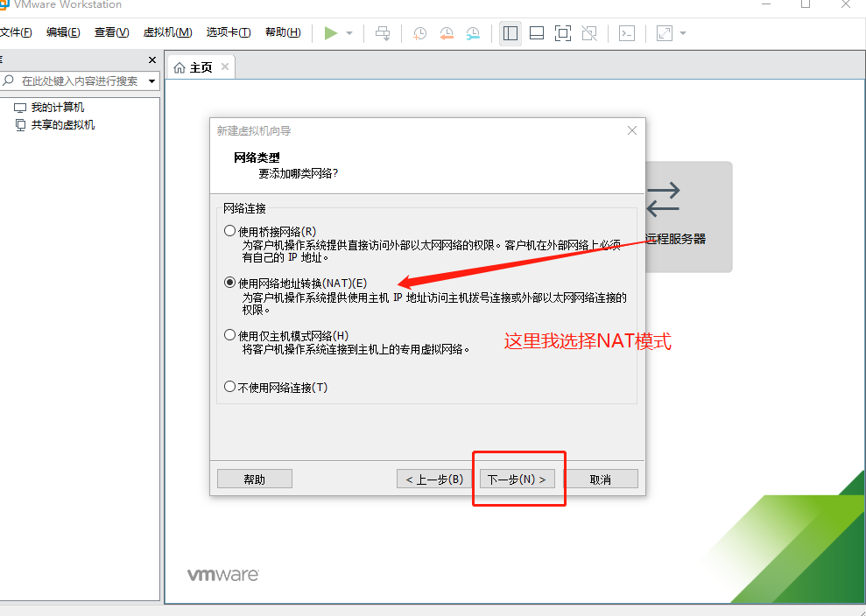
Task: Click the revert to snapshot icon
Action: (447, 33)
